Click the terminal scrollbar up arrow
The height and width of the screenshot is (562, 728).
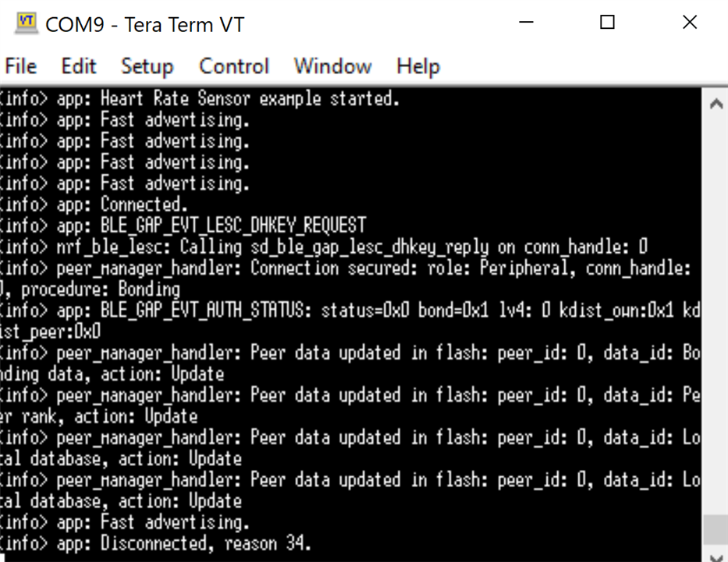click(716, 104)
